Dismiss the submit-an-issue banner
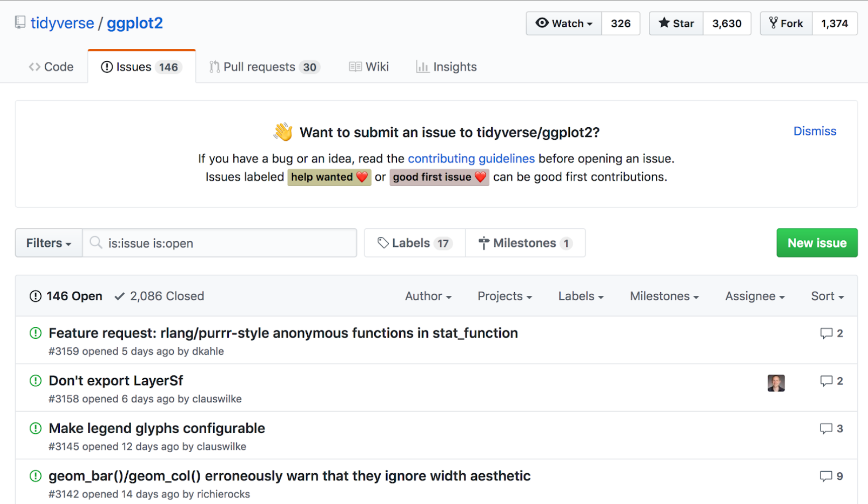Image resolution: width=868 pixels, height=504 pixels. tap(815, 131)
